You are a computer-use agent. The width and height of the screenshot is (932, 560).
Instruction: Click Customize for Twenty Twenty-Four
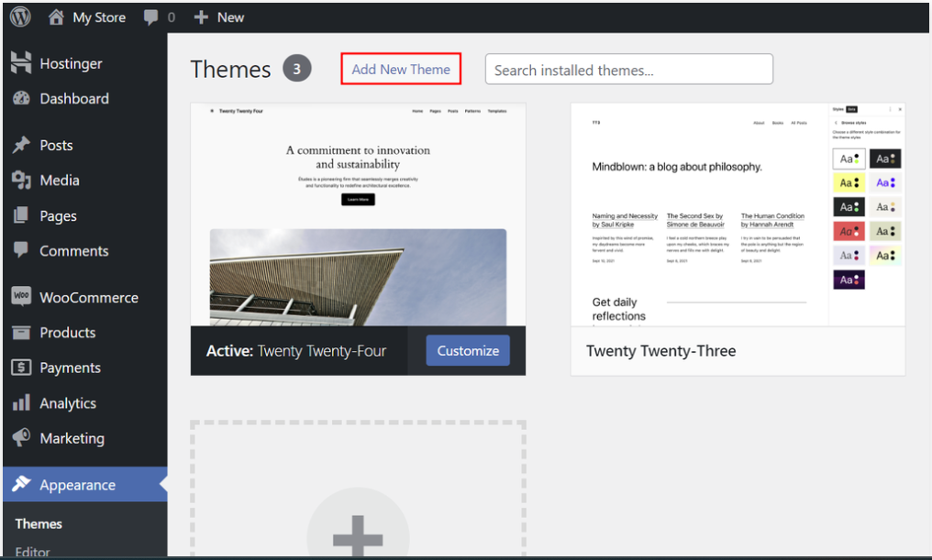click(468, 350)
